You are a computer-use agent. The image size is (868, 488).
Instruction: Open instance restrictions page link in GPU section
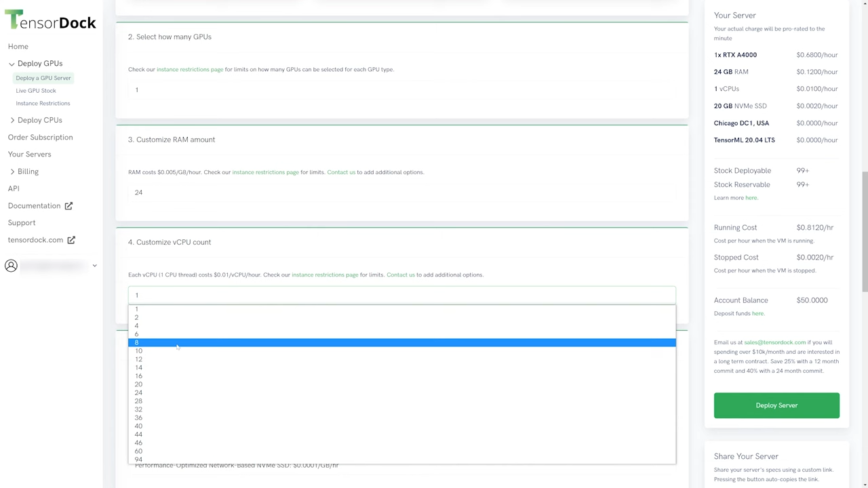190,69
